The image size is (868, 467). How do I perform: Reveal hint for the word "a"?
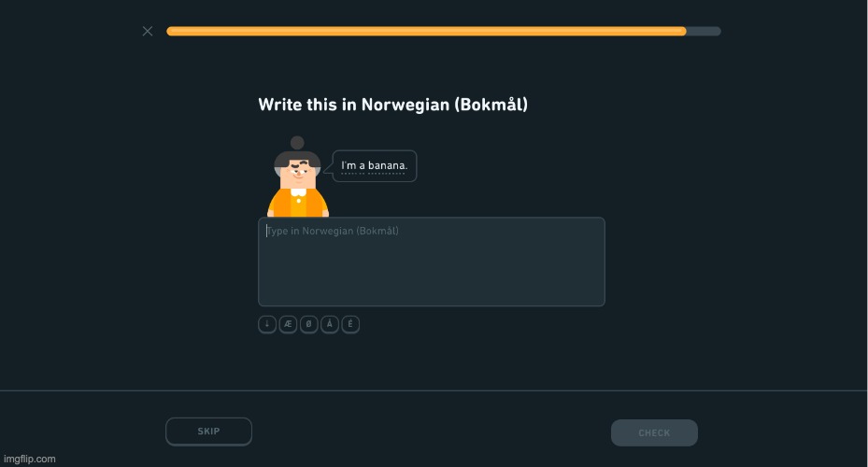click(362, 165)
